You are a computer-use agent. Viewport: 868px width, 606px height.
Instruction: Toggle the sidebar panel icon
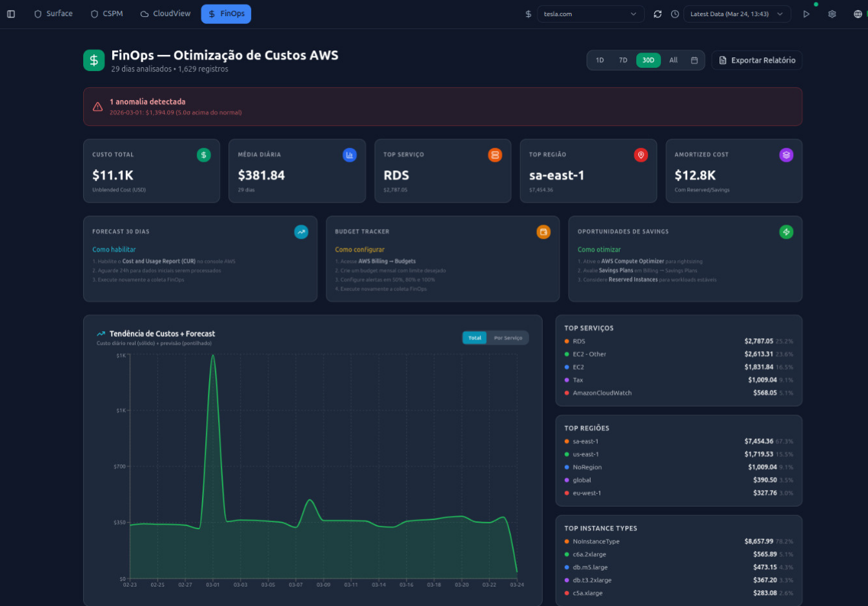click(11, 14)
